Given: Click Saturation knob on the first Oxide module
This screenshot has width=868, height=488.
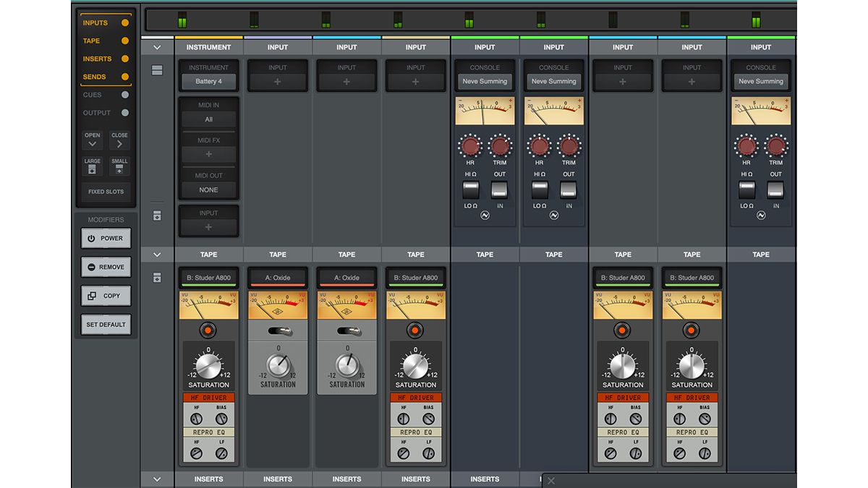Looking at the screenshot, I should click(x=278, y=366).
